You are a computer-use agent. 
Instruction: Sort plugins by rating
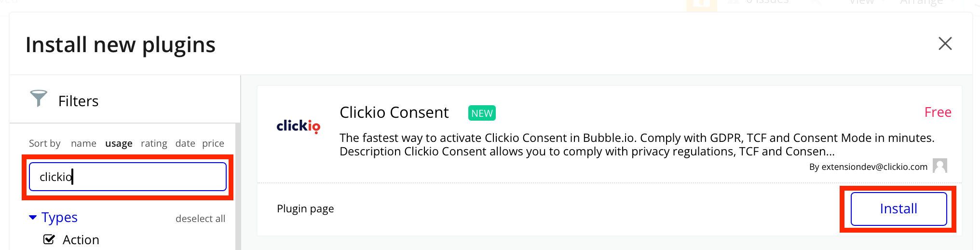click(x=154, y=143)
